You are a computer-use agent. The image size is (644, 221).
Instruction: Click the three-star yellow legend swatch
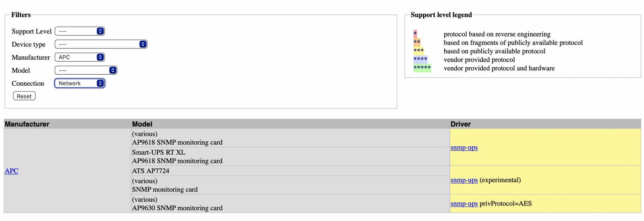(419, 51)
